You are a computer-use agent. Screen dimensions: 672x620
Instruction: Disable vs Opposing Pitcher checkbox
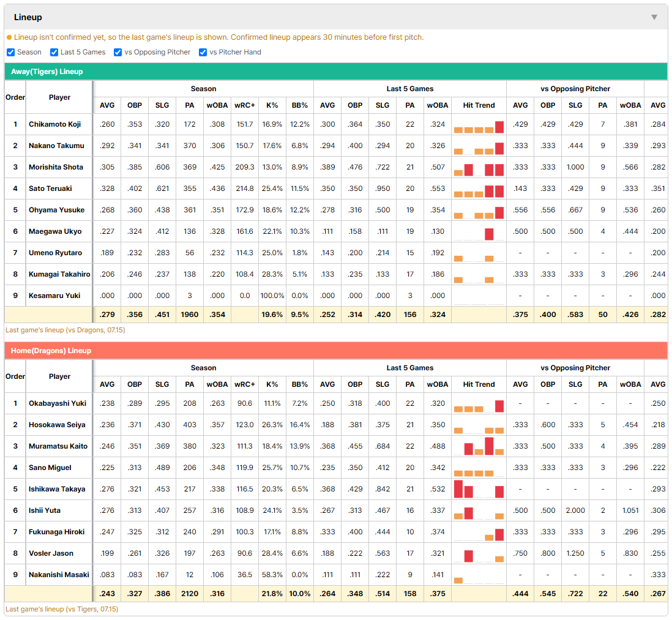click(x=118, y=52)
